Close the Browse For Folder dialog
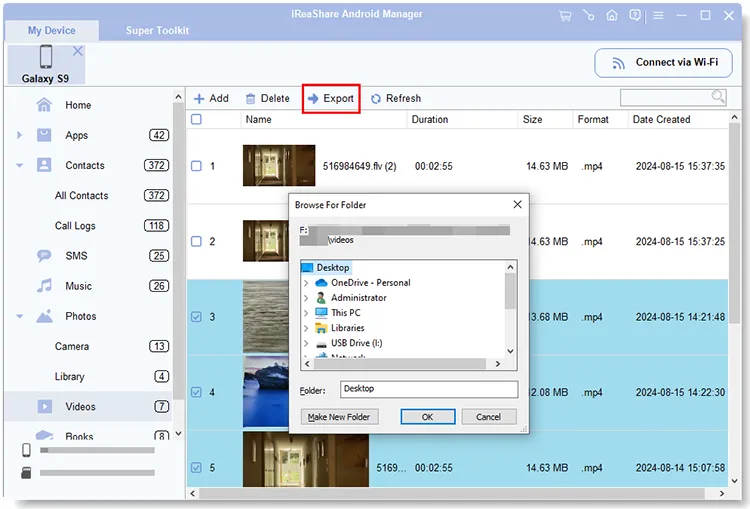 (517, 205)
